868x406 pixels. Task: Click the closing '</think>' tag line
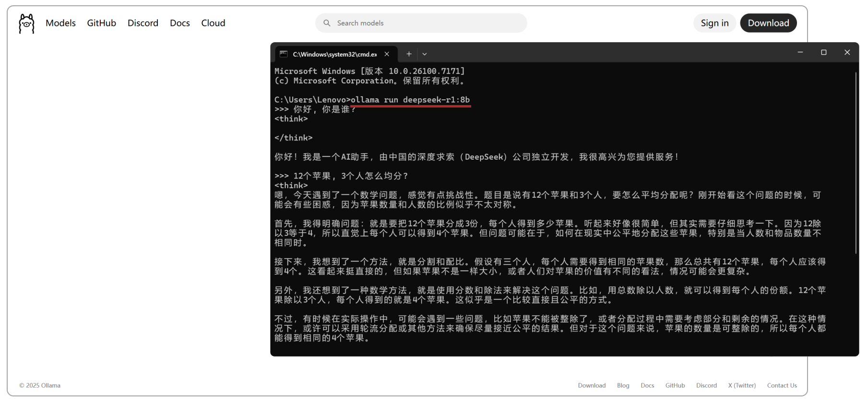293,138
